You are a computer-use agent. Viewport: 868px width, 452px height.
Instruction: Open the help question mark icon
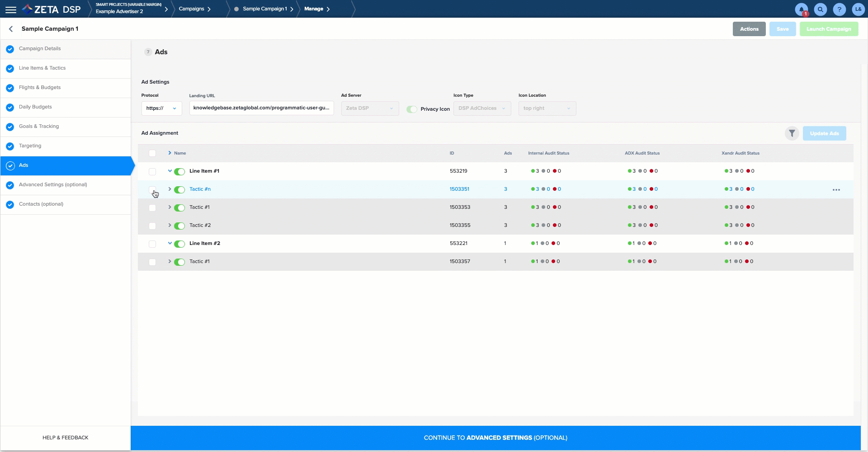click(x=839, y=9)
